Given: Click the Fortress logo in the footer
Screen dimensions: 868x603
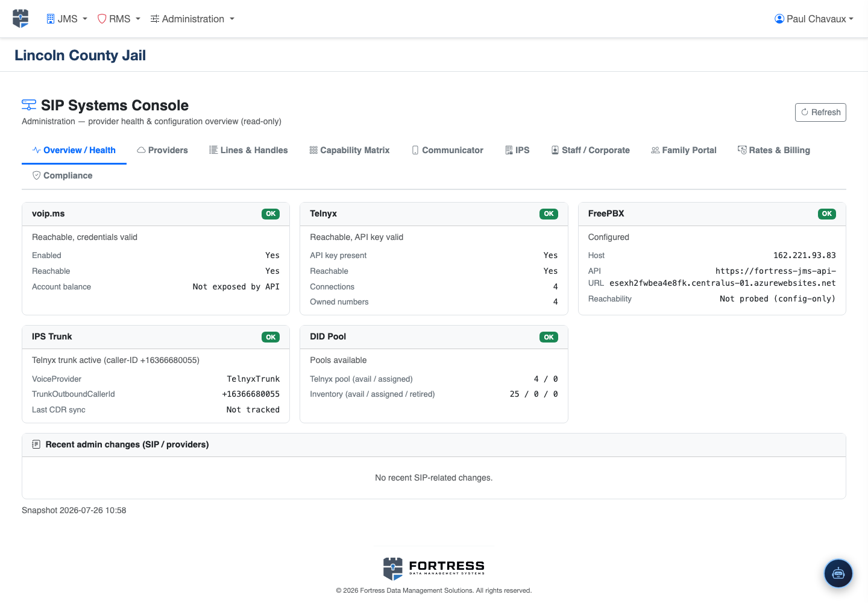Looking at the screenshot, I should pyautogui.click(x=434, y=568).
